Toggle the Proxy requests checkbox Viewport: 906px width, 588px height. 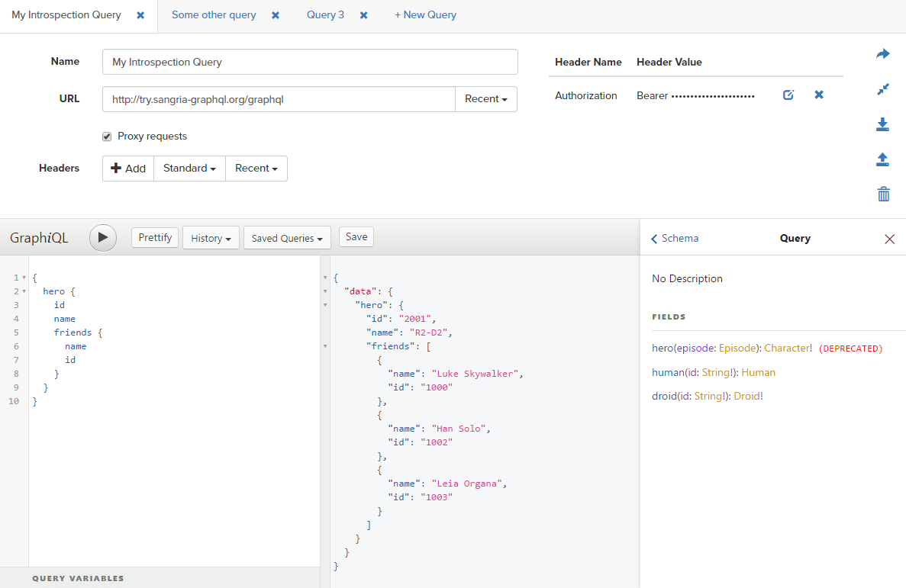click(107, 137)
